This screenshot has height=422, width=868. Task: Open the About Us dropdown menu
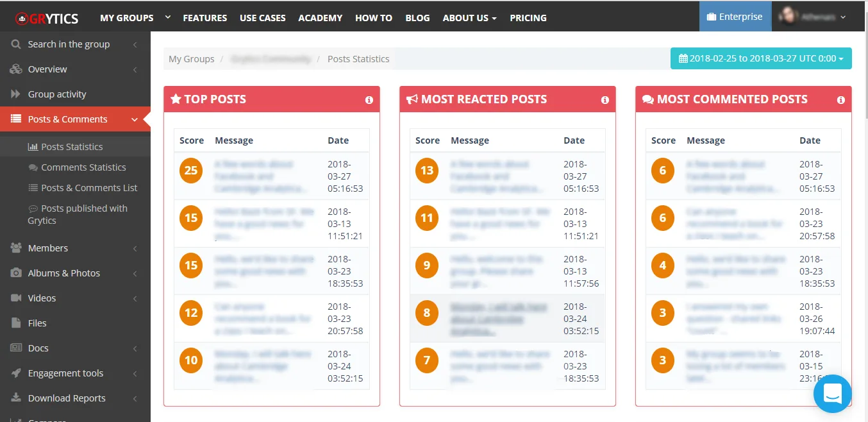coord(469,18)
